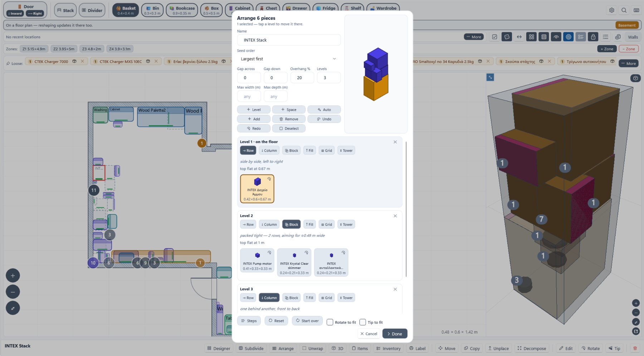
Task: Toggle the eye visibility toolbar button
Action: [x=556, y=37]
